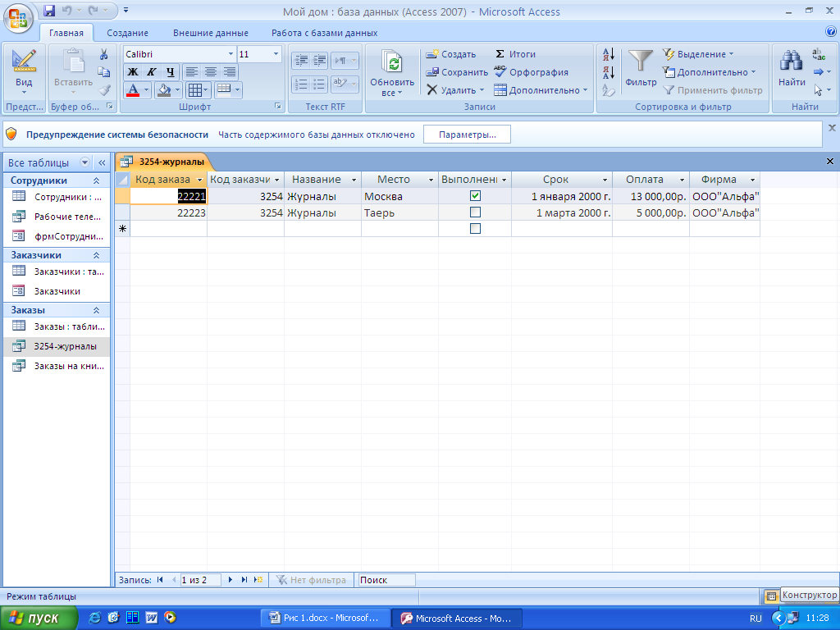
Task: Center align text
Action: coord(211,72)
